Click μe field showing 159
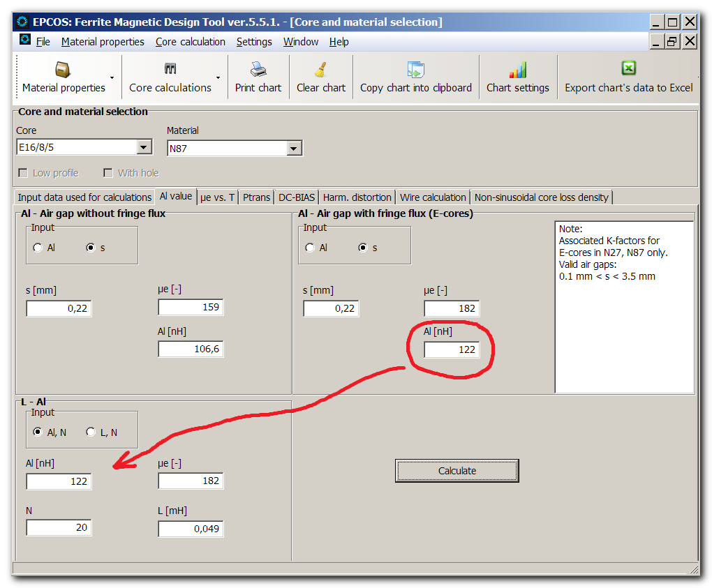 [x=191, y=307]
